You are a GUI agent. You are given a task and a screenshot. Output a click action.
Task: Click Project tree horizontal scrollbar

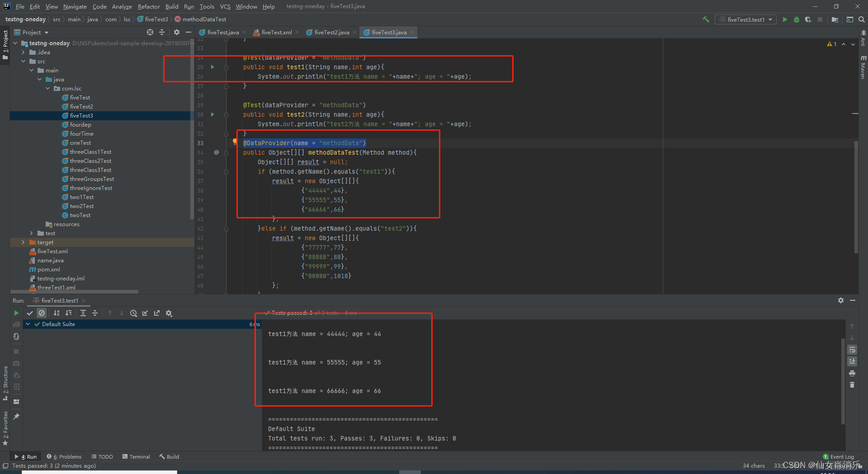75,292
